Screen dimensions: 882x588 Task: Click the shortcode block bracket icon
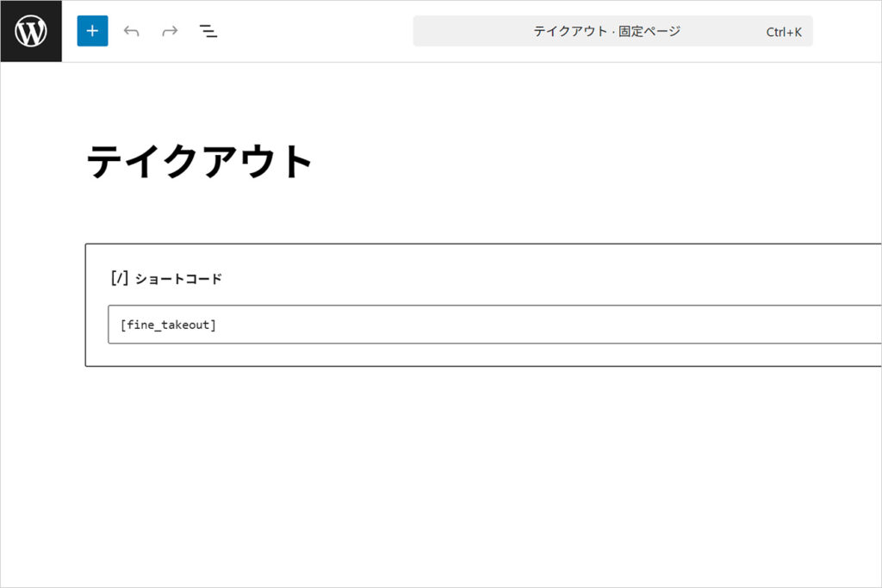pos(119,278)
